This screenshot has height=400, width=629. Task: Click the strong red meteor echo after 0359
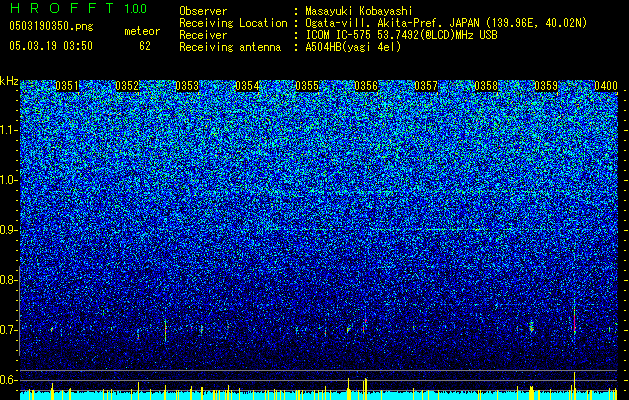tap(574, 319)
